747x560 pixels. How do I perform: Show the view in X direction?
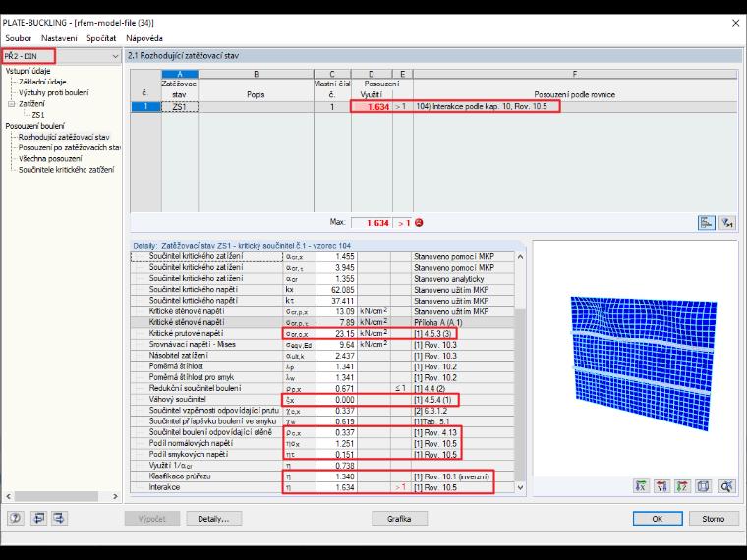[x=641, y=486]
